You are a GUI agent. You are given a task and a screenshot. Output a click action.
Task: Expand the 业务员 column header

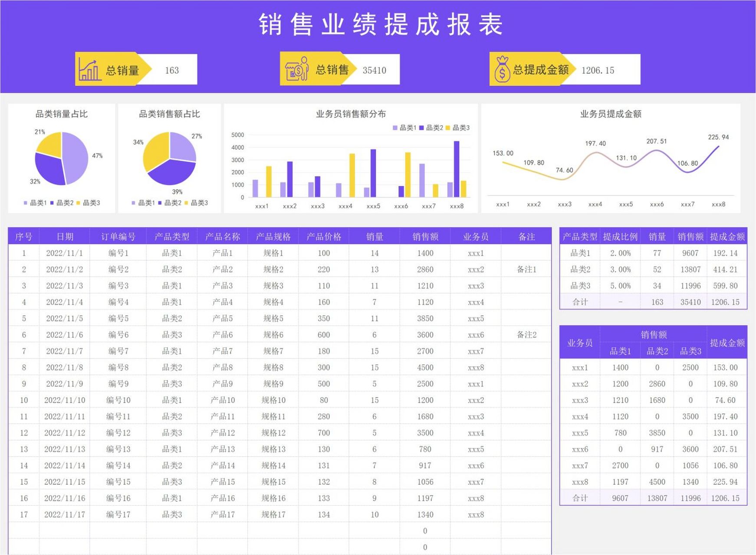click(x=475, y=237)
